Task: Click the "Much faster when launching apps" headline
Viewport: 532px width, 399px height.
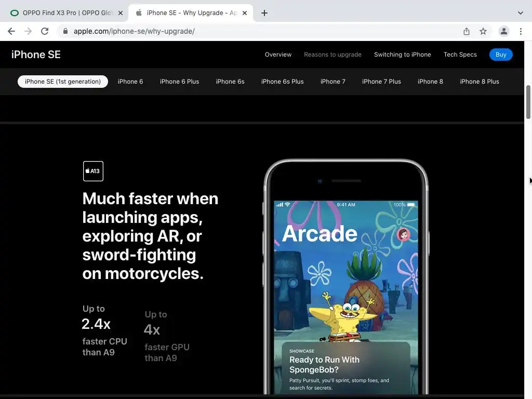Action: (x=150, y=236)
